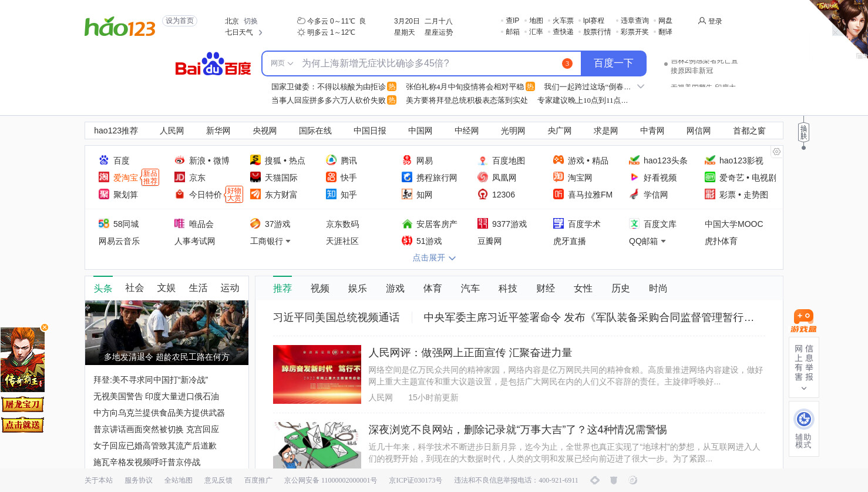Screen dimensions: 868x492
Task: Open the 游戏·精品 gamepad icon
Action: pyautogui.click(x=559, y=160)
